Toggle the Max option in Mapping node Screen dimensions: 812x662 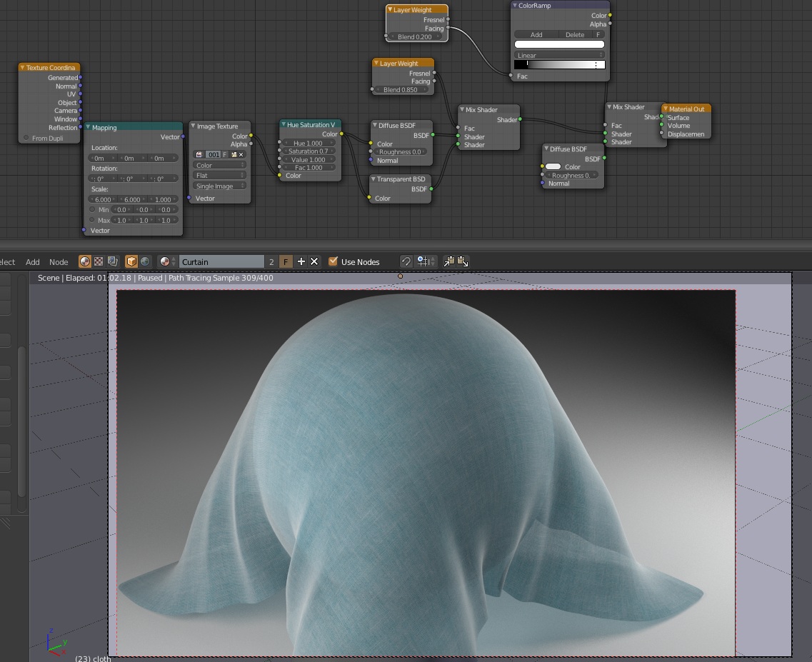point(92,220)
